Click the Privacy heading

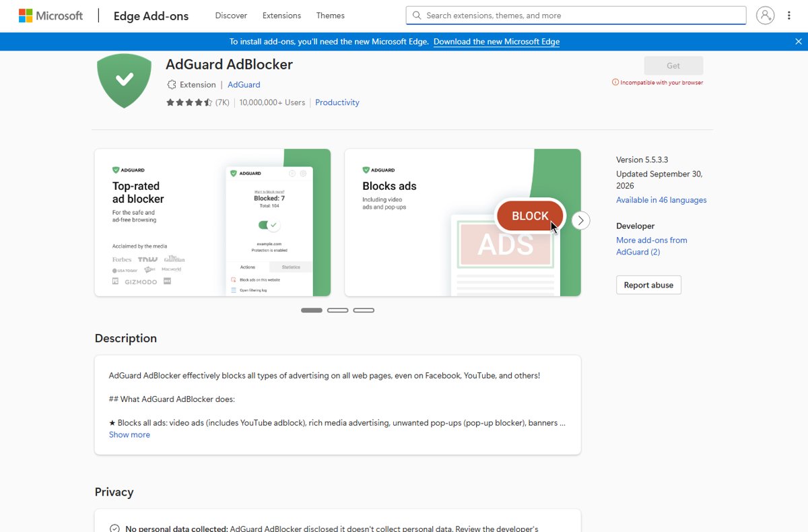pos(114,492)
